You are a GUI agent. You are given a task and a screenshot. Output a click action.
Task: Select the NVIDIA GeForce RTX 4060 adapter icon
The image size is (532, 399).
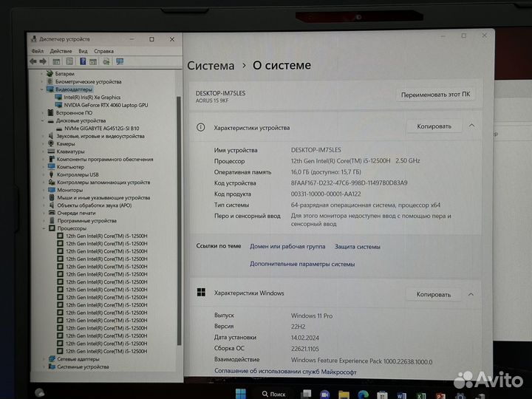pos(58,105)
